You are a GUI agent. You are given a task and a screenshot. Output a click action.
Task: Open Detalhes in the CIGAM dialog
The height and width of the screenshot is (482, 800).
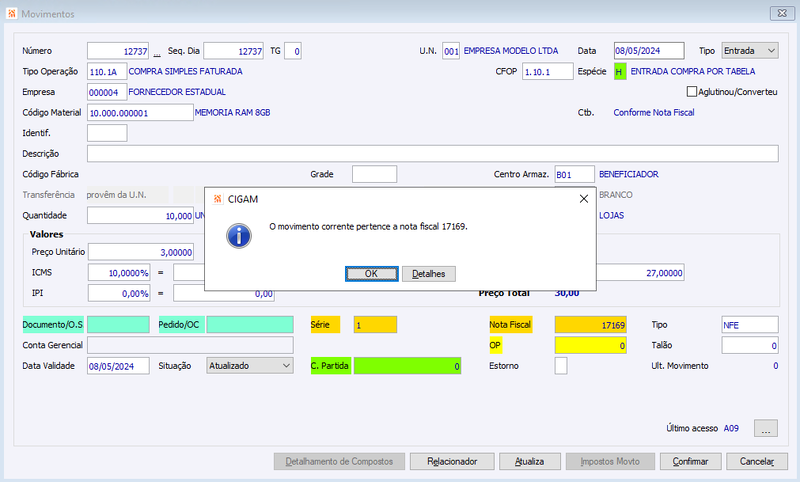point(429,274)
